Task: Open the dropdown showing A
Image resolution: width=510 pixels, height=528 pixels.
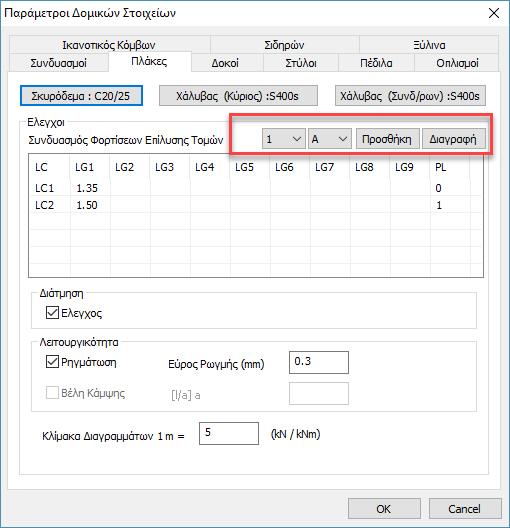Action: pos(330,139)
